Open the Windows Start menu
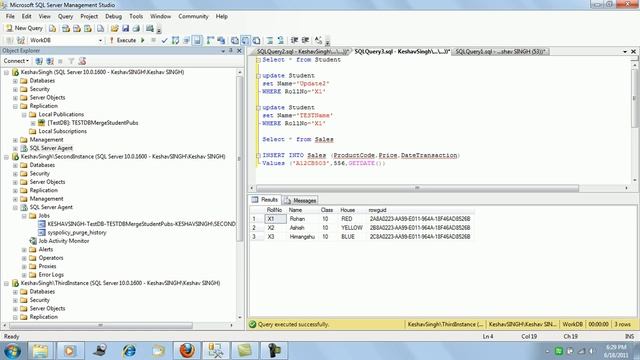The image size is (640, 360). tap(12, 351)
